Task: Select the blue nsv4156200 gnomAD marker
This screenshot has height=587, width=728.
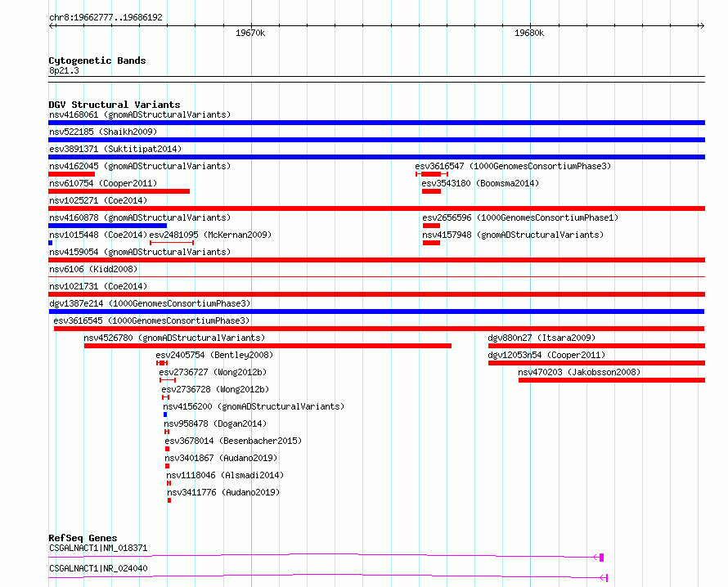Action: [x=165, y=414]
